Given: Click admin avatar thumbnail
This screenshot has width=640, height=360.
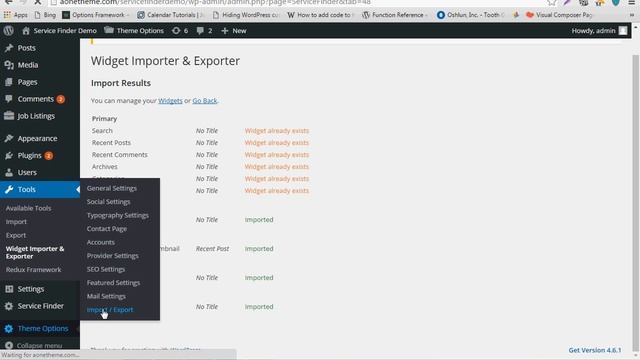Looking at the screenshot, I should click(622, 31).
